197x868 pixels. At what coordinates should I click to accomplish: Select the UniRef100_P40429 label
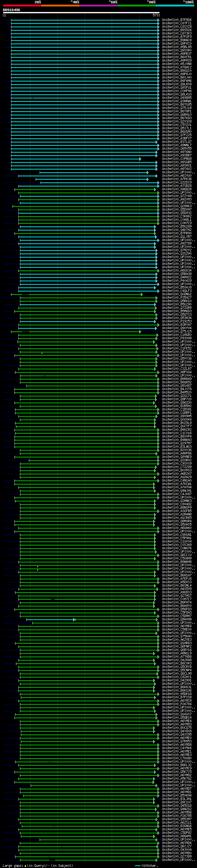176,281
